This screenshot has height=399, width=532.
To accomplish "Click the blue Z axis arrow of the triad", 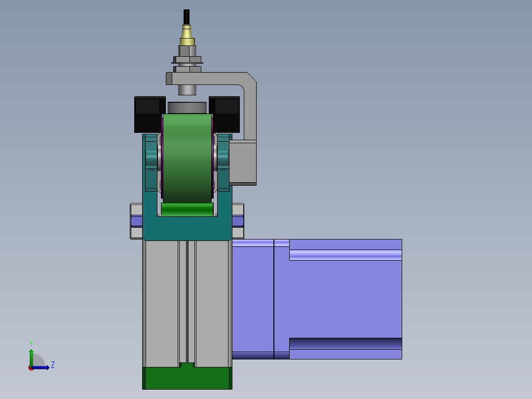I will tap(41, 367).
